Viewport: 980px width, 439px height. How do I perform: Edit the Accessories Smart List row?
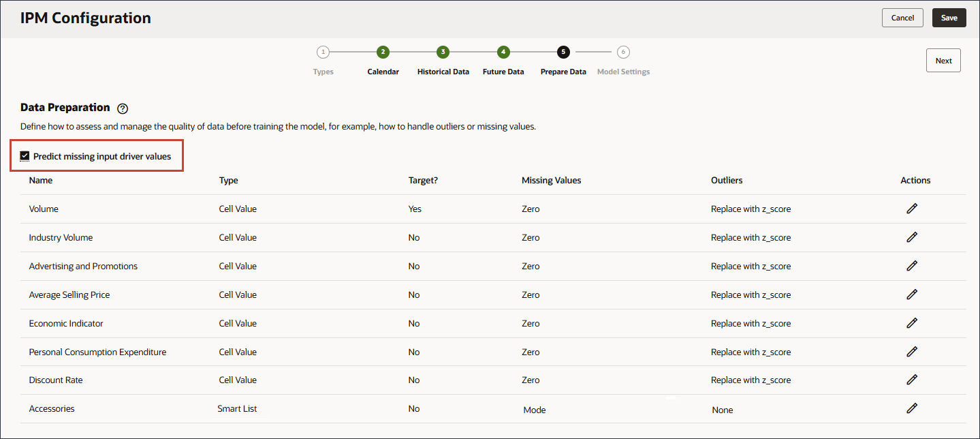(x=912, y=408)
